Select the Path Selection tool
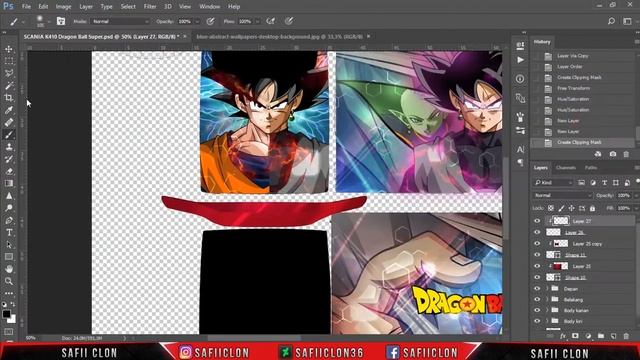Image resolution: width=640 pixels, height=360 pixels. [x=9, y=245]
